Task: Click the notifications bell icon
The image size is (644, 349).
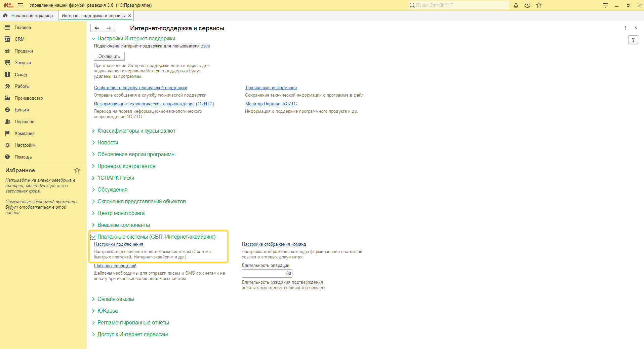Action: tap(516, 5)
